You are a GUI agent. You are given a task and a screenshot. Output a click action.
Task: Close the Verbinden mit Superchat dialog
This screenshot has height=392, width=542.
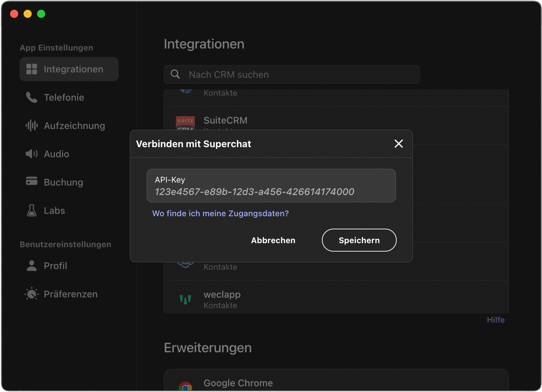click(x=399, y=144)
